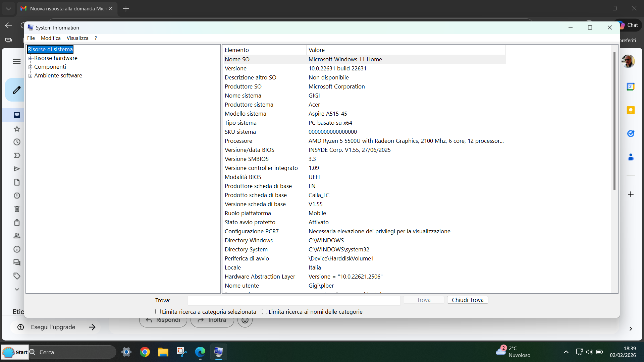Open Microsoft Edge from the taskbar
The image size is (644, 362).
200,352
